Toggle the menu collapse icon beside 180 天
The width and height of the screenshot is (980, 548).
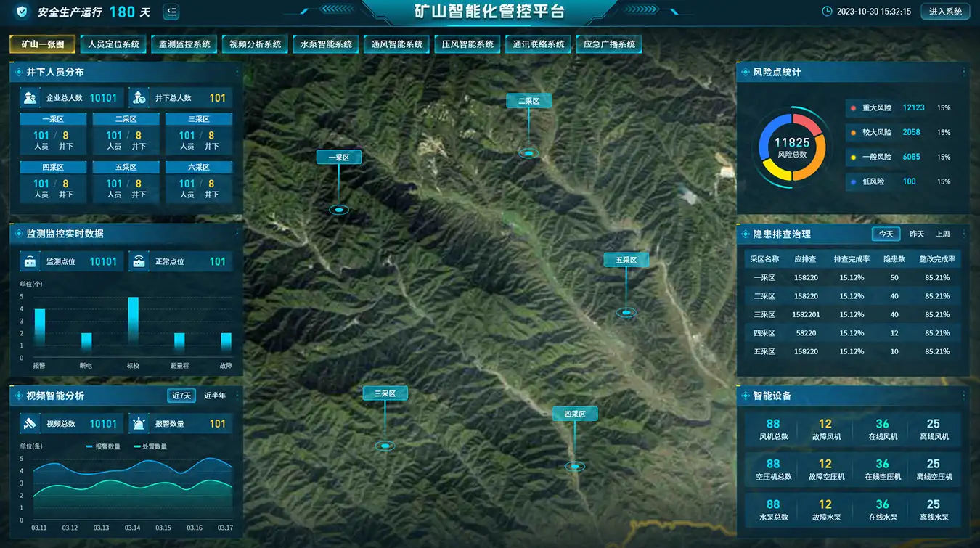pos(171,12)
